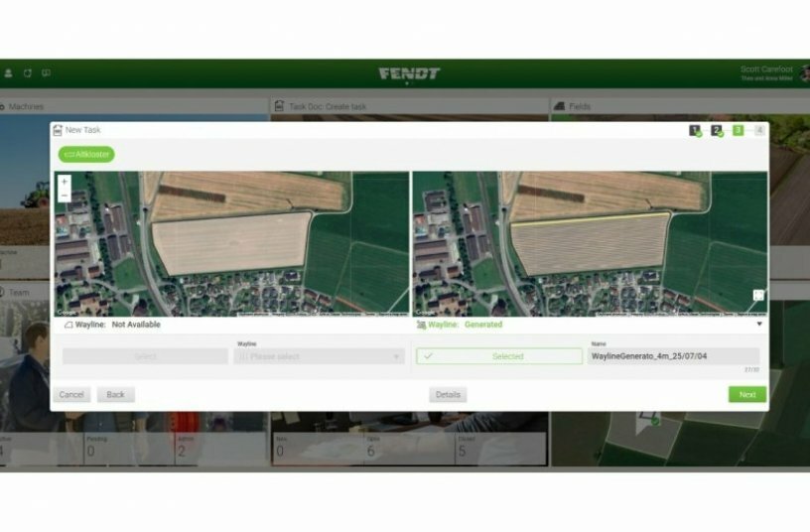Open the user profile icon in header
The image size is (810, 532).
[x=8, y=73]
